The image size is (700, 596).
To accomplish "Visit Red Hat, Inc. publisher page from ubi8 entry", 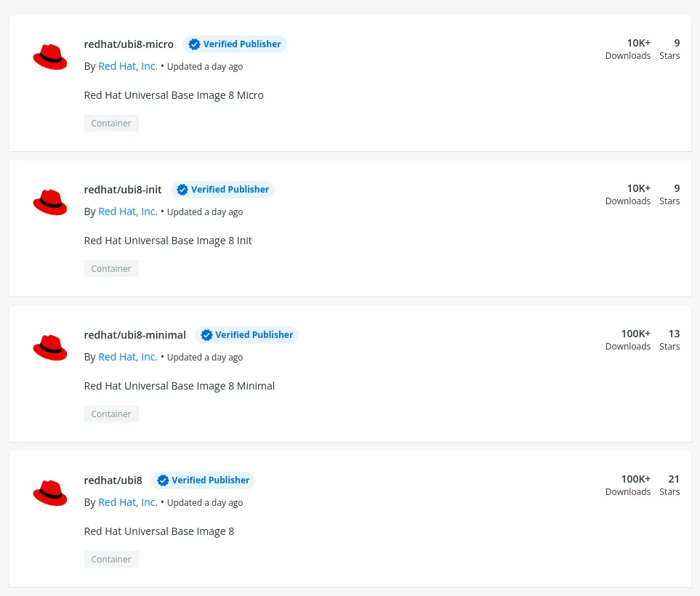I will (127, 502).
